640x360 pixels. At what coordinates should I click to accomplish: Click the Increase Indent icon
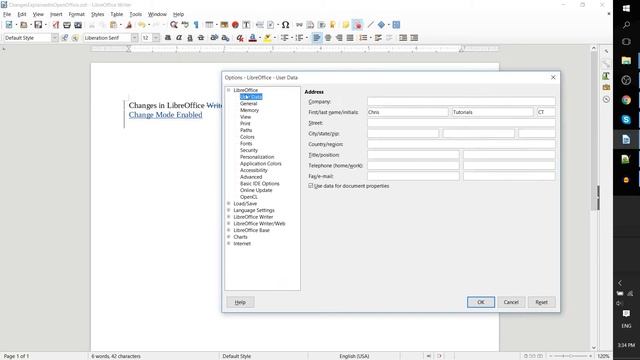click(403, 38)
